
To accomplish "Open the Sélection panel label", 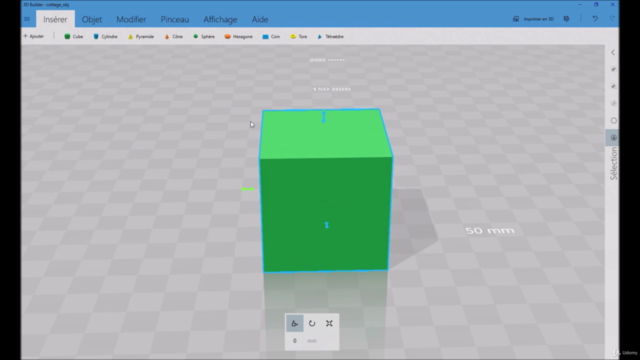I will [613, 163].
